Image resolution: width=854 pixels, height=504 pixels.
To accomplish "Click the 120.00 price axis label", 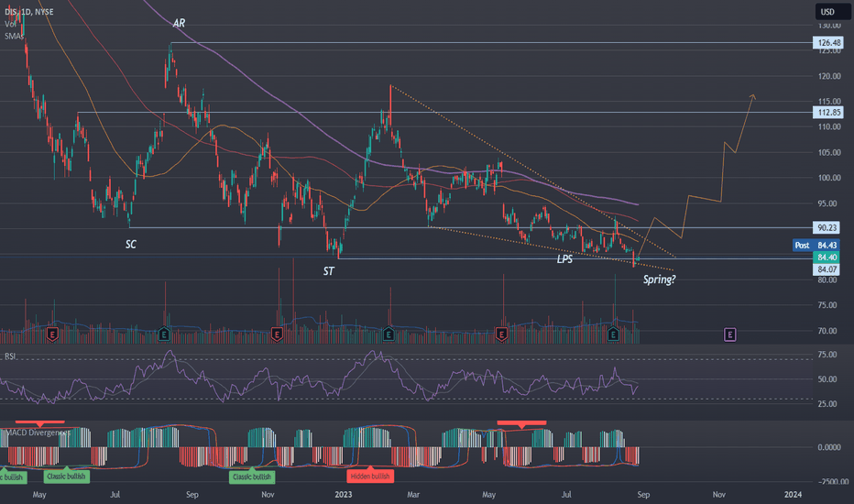I will point(829,76).
